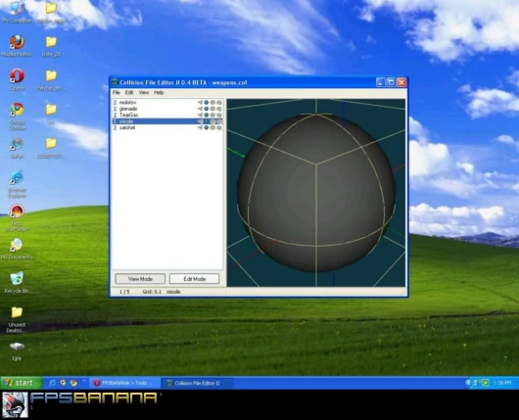This screenshot has height=420, width=519.
Task: Open the View menu
Action: (144, 93)
